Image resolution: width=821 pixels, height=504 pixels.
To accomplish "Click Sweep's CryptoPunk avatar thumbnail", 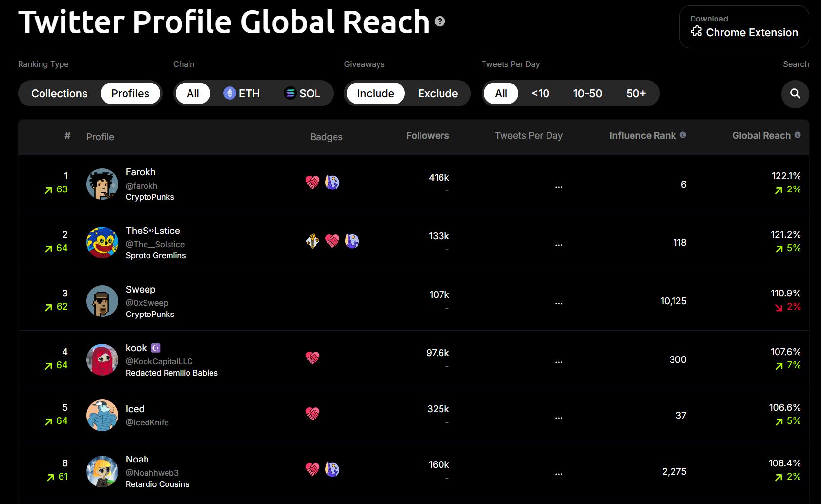I will click(102, 301).
